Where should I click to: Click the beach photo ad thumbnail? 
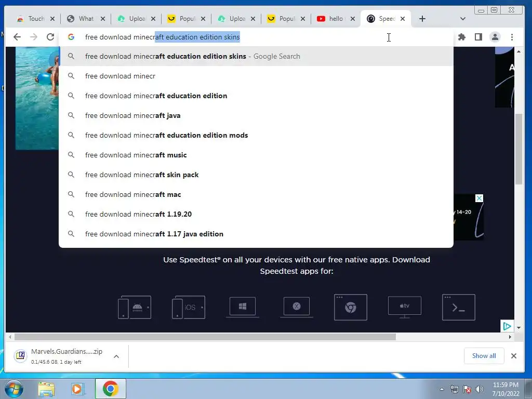point(37,98)
